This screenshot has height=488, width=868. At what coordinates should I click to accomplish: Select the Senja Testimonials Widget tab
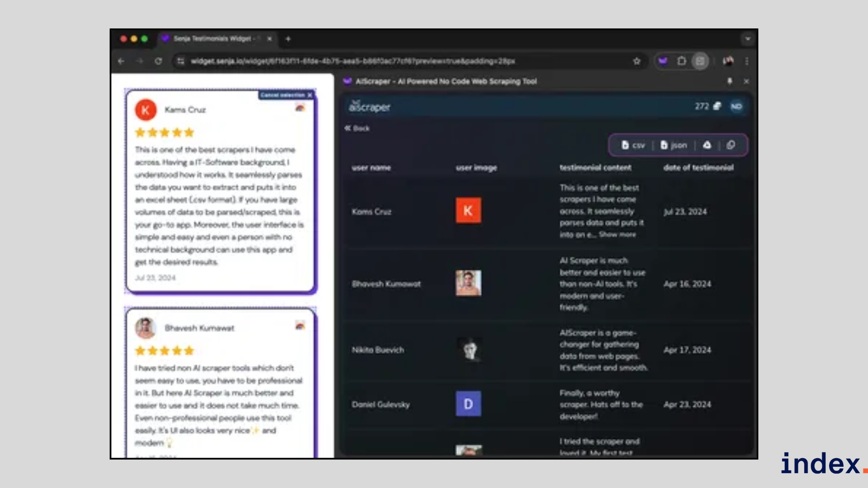tap(212, 39)
